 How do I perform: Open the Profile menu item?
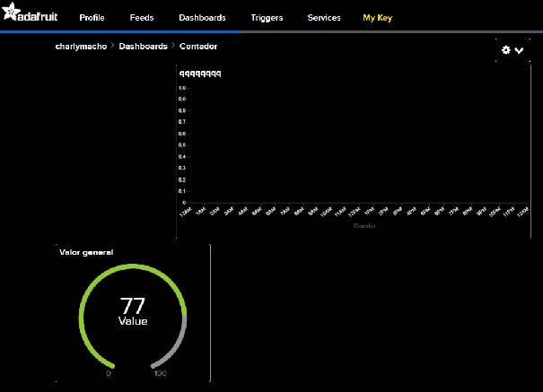[x=92, y=18]
